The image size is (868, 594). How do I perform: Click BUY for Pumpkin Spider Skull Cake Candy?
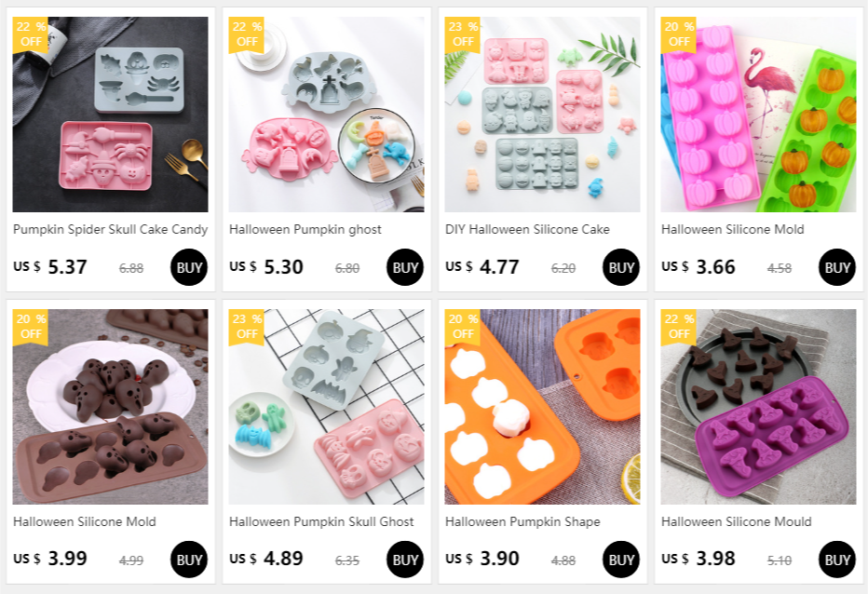(189, 267)
